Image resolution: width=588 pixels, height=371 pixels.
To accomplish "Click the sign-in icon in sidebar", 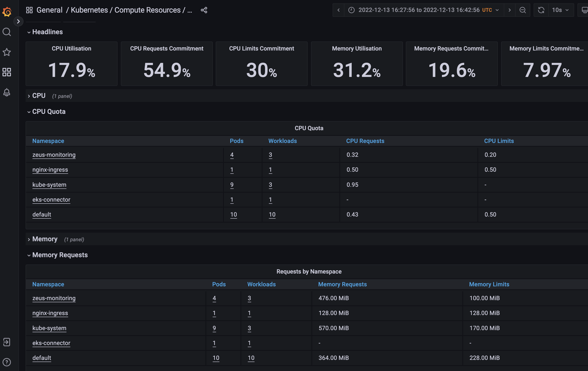I will pos(7,342).
